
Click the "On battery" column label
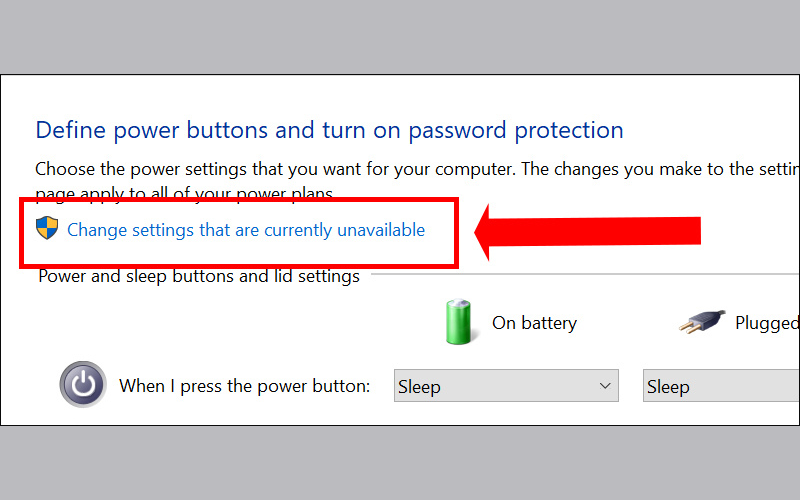tap(534, 323)
